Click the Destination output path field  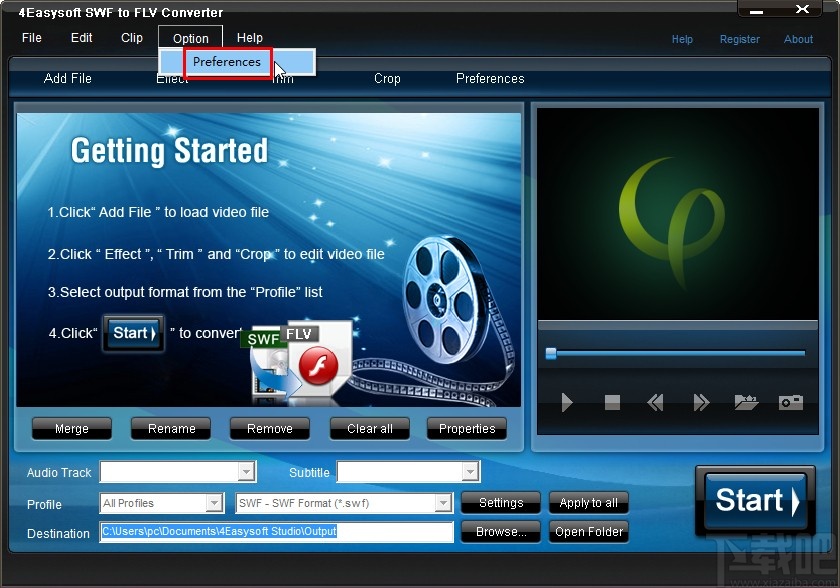[275, 533]
